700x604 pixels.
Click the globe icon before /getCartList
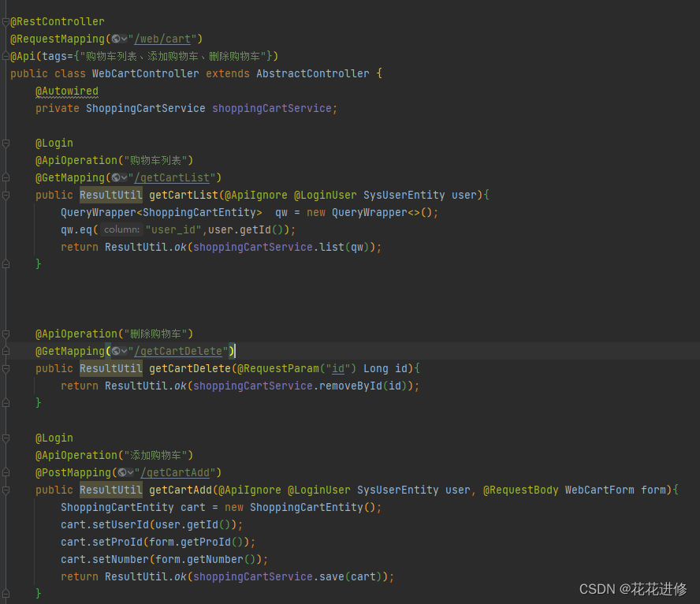point(116,177)
